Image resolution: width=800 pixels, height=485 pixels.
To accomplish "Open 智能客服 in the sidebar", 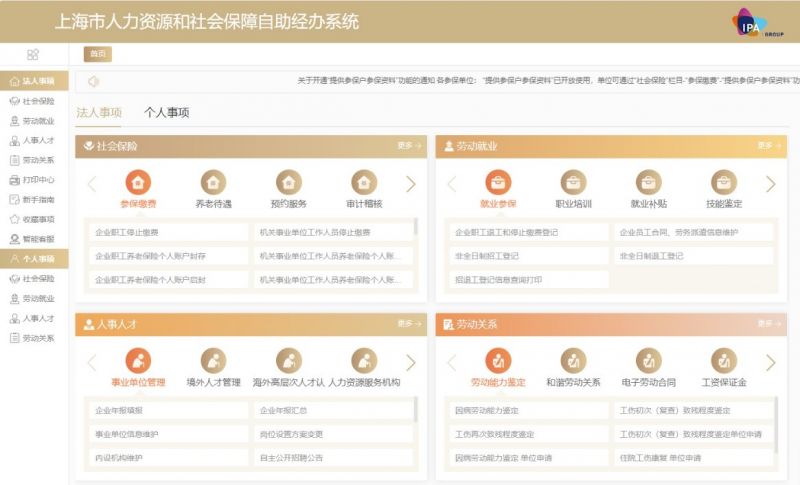I will click(x=32, y=239).
